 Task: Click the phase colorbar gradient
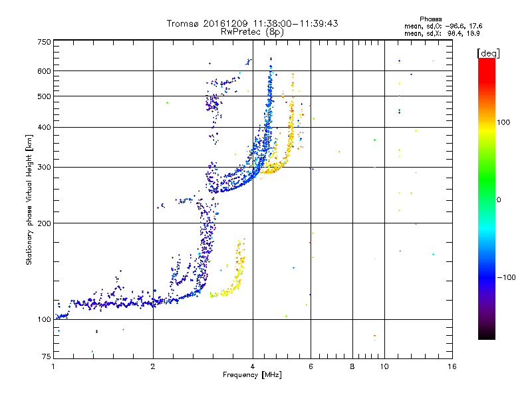click(x=487, y=198)
